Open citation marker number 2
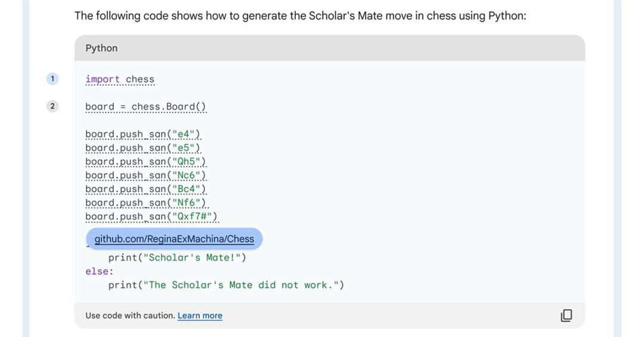The image size is (644, 337). pyautogui.click(x=52, y=107)
